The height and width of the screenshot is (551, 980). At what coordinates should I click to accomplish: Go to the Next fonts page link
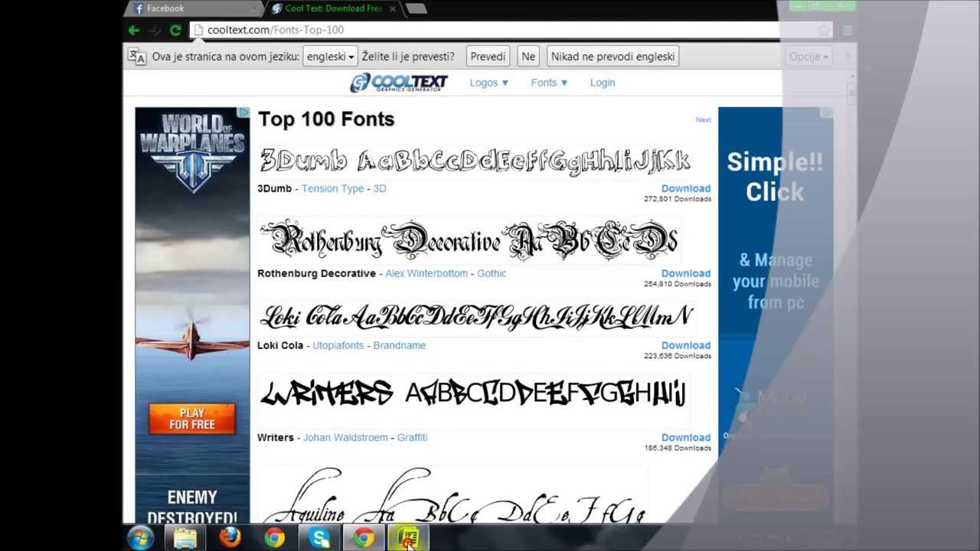click(x=703, y=119)
